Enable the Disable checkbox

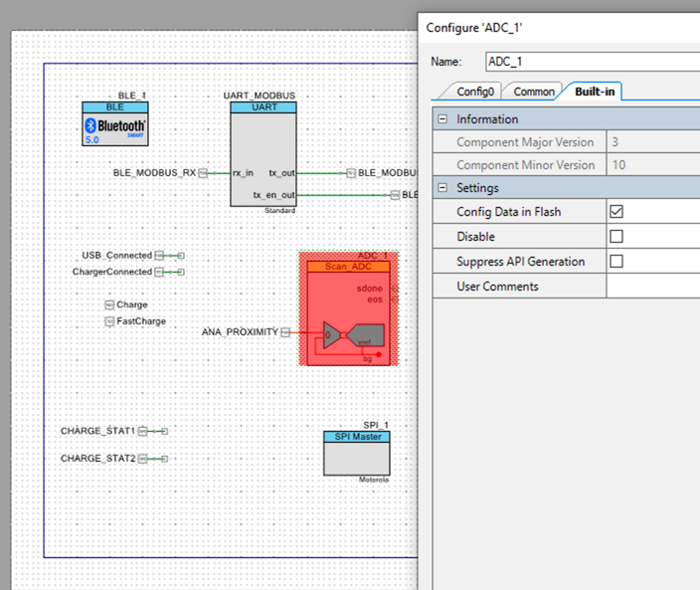click(x=616, y=236)
